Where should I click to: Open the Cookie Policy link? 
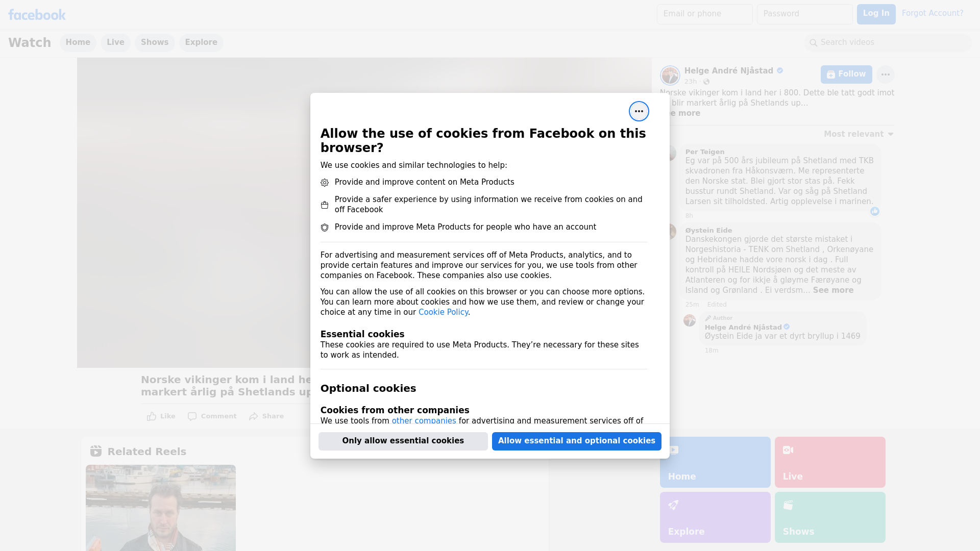point(443,312)
